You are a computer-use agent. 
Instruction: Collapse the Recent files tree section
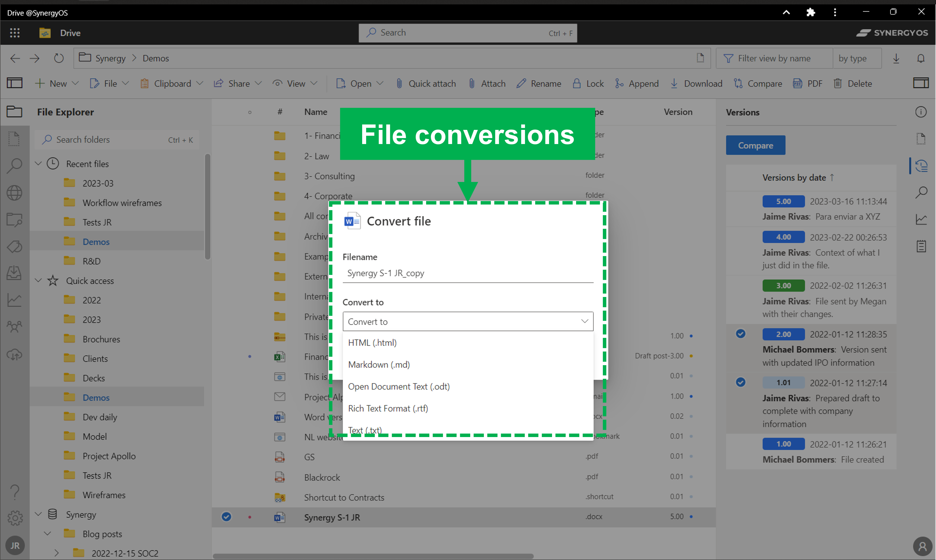tap(38, 164)
